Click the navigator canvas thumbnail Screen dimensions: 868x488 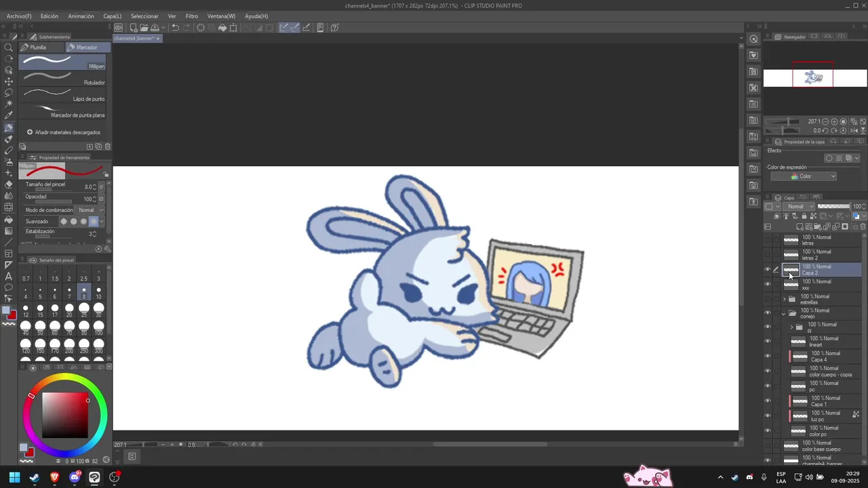(815, 78)
